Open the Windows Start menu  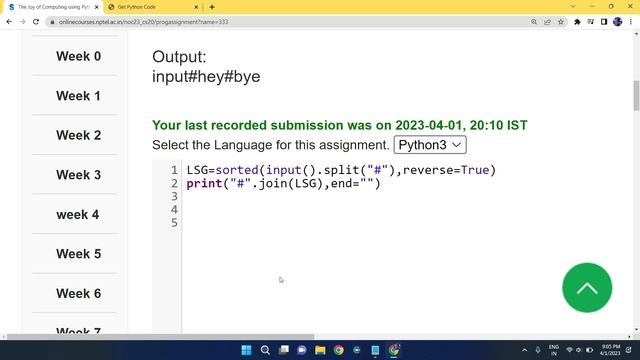247,350
